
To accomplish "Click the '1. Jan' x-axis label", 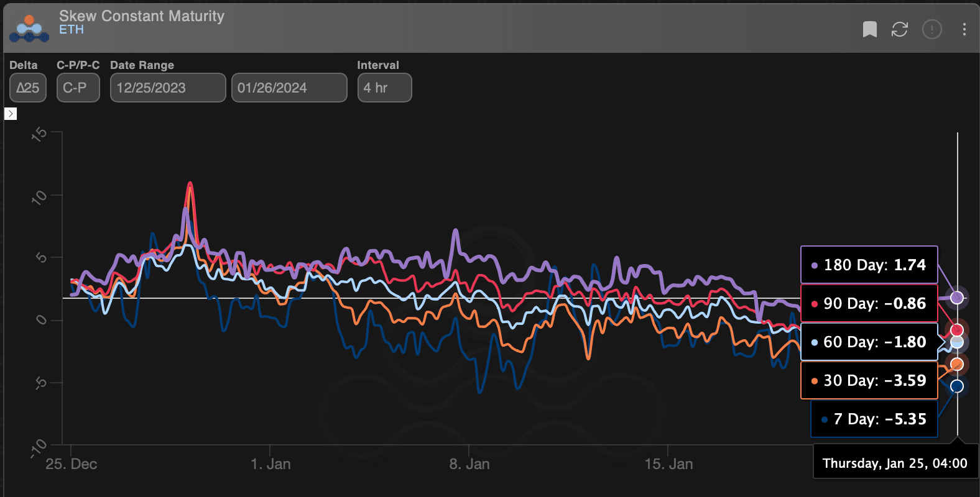I will [x=270, y=464].
